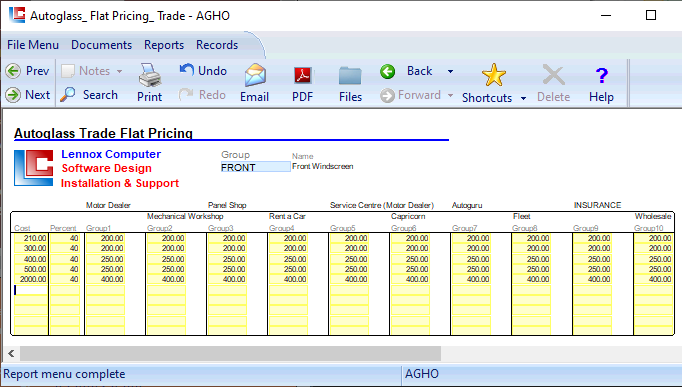Click the Wholesale column heading
This screenshot has height=387, width=683.
(x=653, y=216)
